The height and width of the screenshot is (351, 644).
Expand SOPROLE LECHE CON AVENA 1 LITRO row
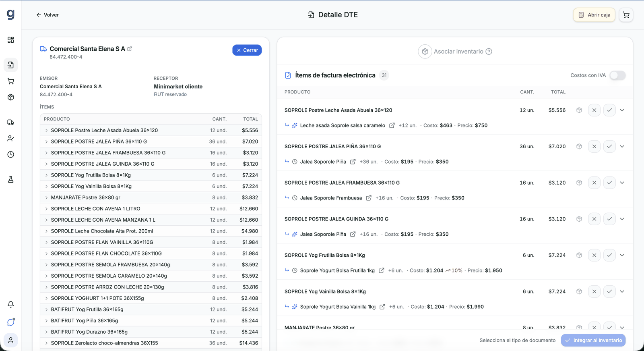point(47,209)
